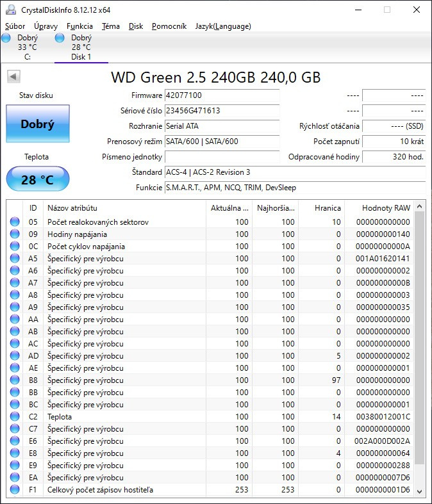This screenshot has height=504, width=432.
Task: Click the Názov atribútu column header
Action: pos(124,208)
